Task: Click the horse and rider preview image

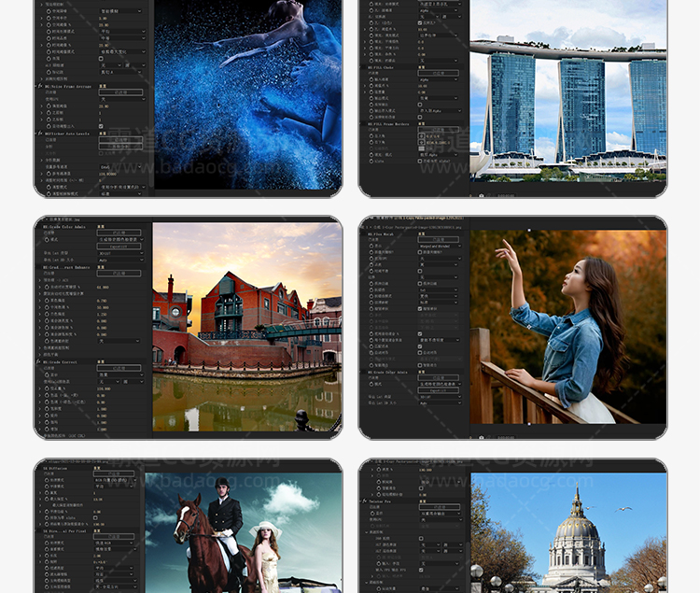Action: [x=244, y=532]
